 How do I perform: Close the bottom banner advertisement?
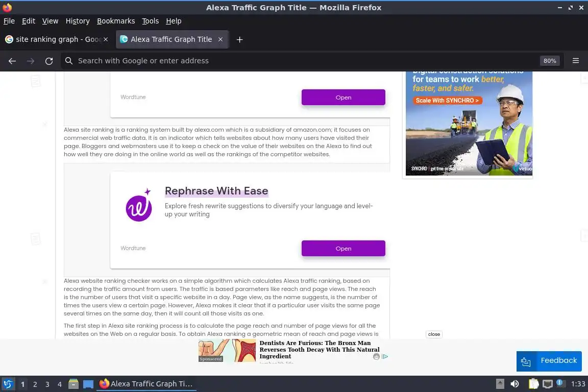coord(434,334)
